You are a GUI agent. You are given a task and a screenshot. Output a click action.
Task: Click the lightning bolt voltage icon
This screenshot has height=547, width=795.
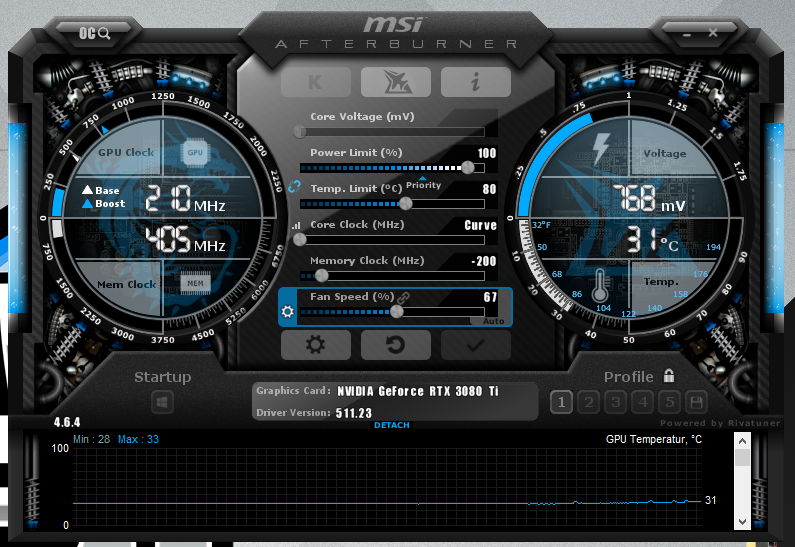click(601, 149)
